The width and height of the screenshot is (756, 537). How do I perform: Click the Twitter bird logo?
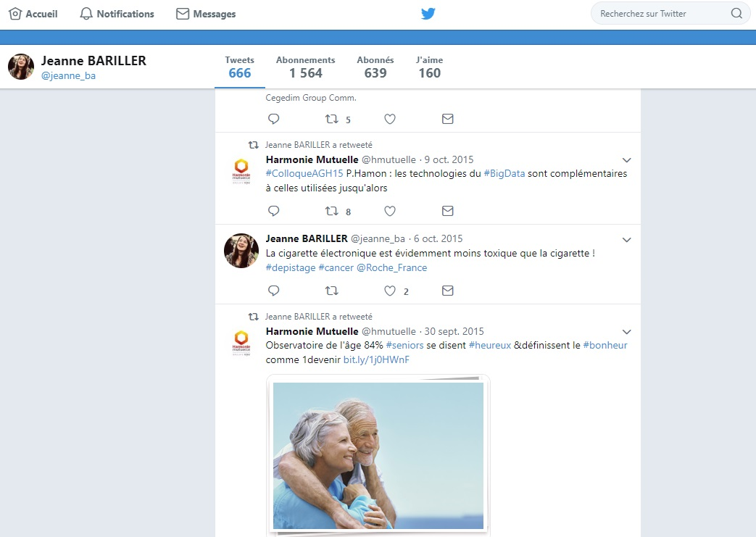coord(428,14)
